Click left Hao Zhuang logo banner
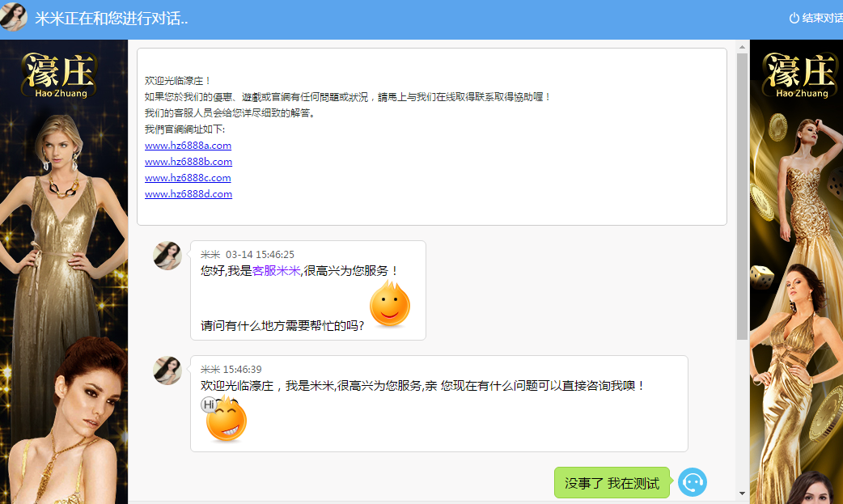843x504 pixels. coord(60,75)
